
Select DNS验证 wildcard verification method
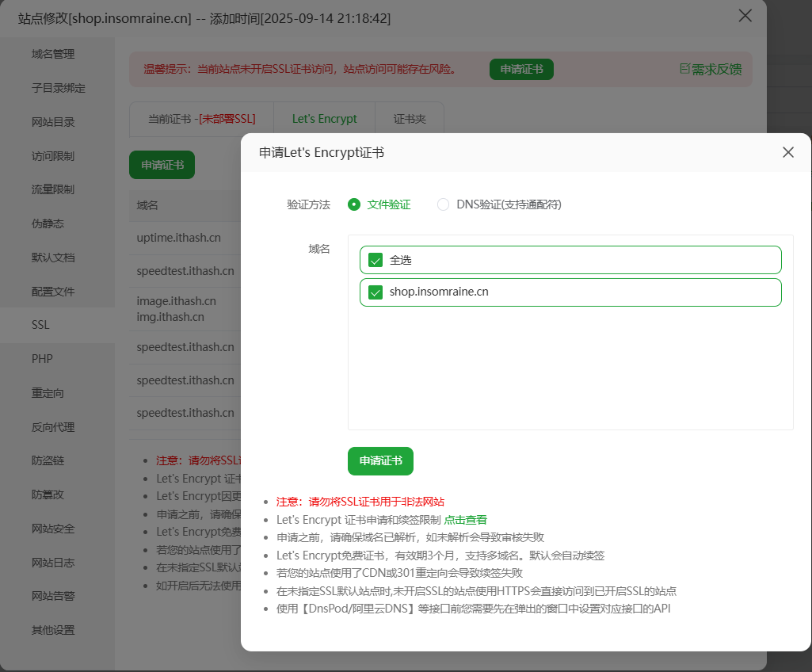(x=444, y=204)
